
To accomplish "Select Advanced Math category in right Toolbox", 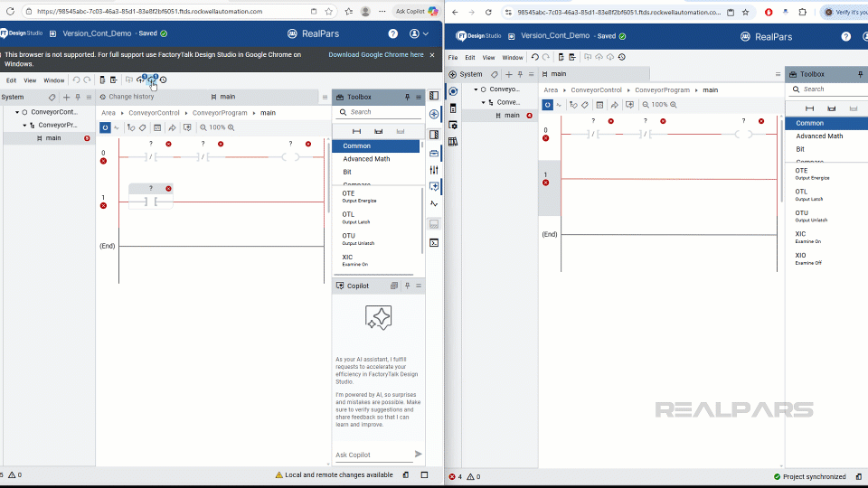I will (819, 136).
